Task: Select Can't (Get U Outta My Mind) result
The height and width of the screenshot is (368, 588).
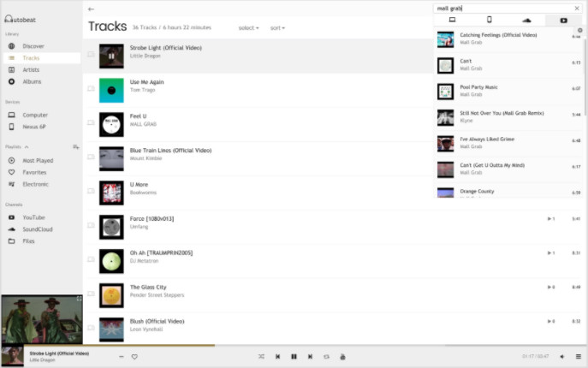Action: [x=508, y=169]
